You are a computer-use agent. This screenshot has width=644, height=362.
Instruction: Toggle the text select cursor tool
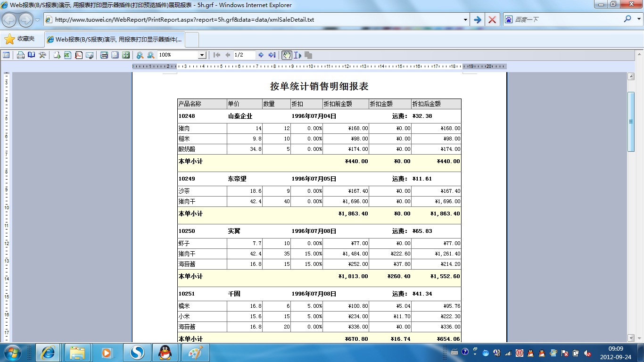click(297, 55)
